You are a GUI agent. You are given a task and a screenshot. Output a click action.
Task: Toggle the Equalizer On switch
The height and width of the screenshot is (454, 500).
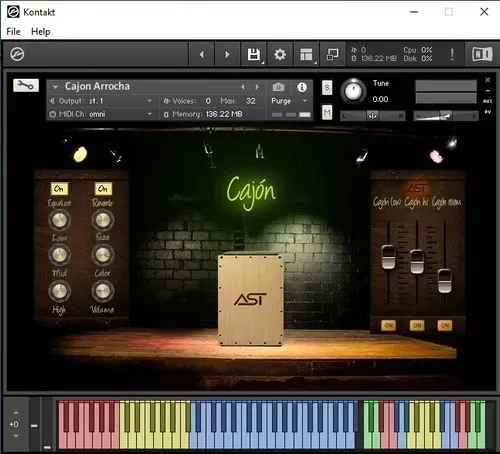59,189
